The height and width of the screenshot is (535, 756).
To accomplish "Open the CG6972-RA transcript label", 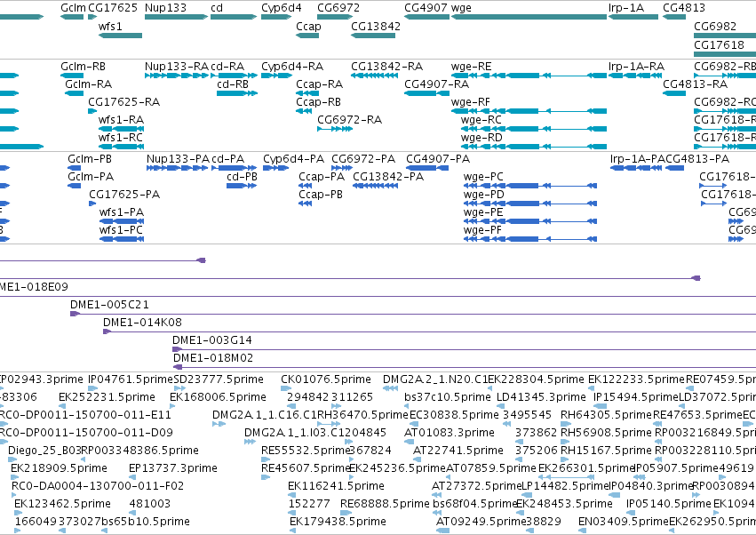I will click(x=349, y=120).
